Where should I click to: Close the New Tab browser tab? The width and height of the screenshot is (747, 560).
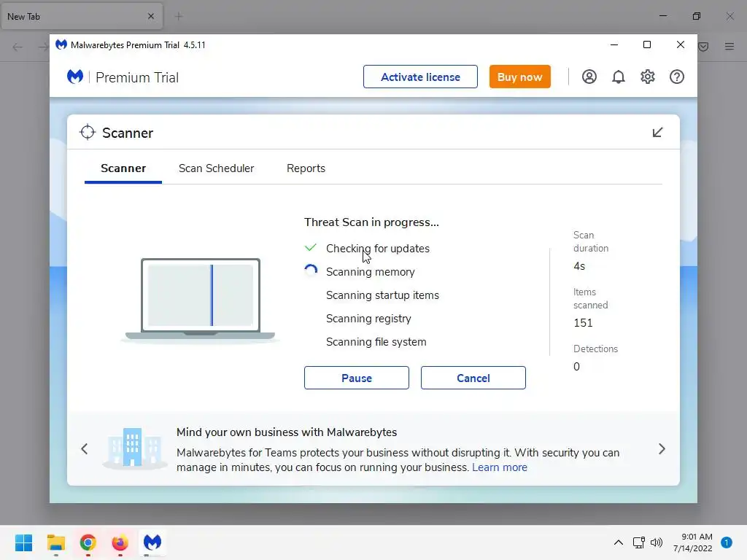tap(151, 16)
